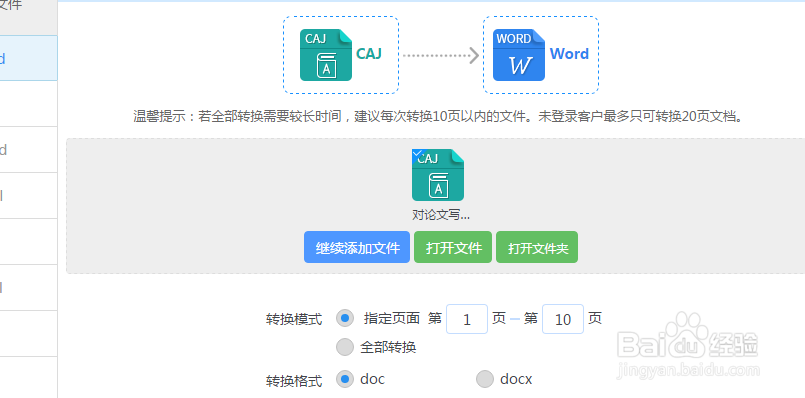Click the 转换格式 label
The width and height of the screenshot is (805, 398).
click(x=294, y=381)
